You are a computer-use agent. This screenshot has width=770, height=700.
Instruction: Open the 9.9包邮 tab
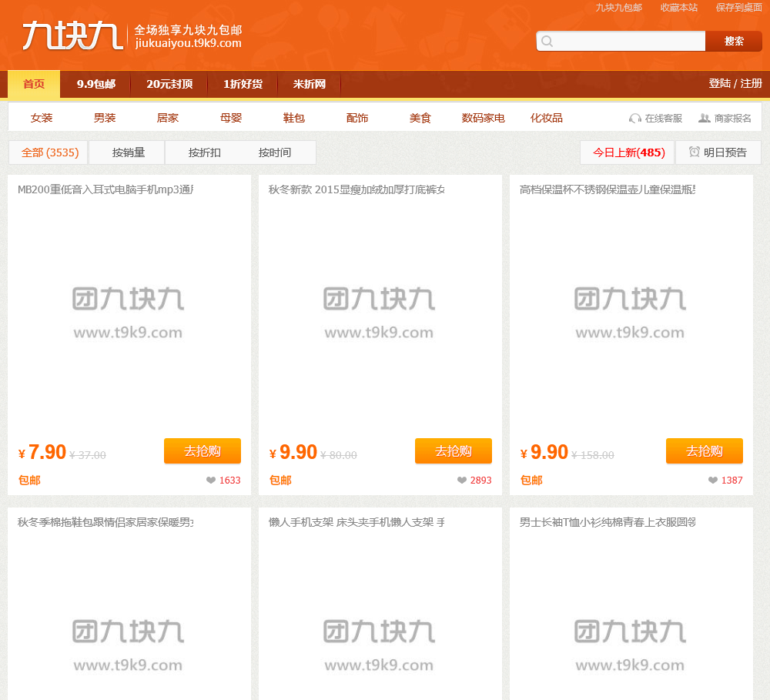tap(95, 84)
